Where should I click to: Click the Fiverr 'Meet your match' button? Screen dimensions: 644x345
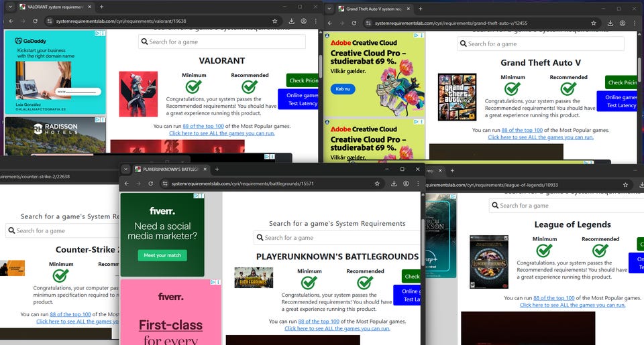162,255
